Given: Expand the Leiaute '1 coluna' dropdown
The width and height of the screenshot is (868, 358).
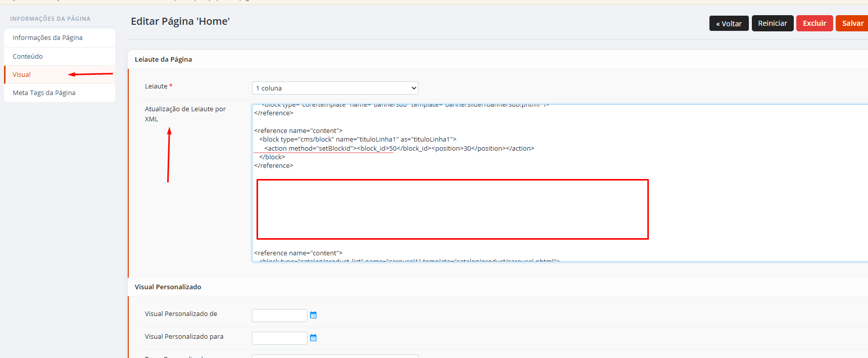Looking at the screenshot, I should tap(335, 88).
